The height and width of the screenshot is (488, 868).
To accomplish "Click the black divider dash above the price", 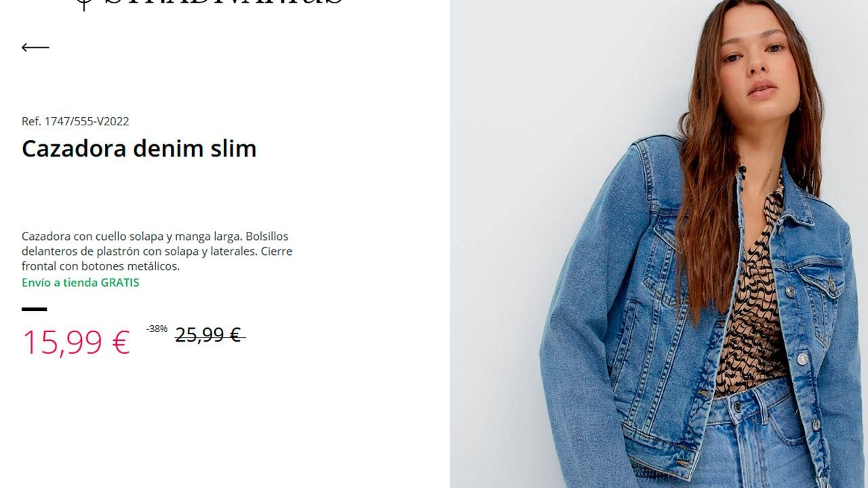I will click(x=35, y=309).
